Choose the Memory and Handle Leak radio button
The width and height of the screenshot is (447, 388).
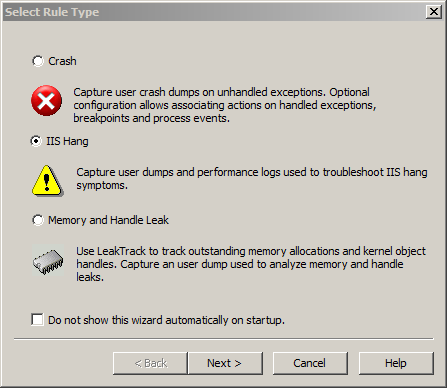click(38, 220)
